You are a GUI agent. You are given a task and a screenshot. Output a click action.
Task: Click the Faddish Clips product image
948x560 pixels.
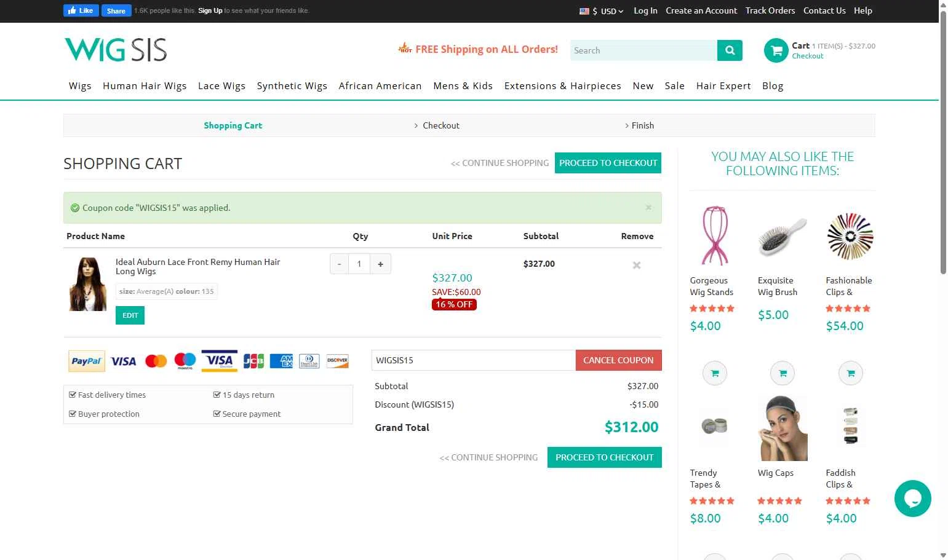click(851, 425)
